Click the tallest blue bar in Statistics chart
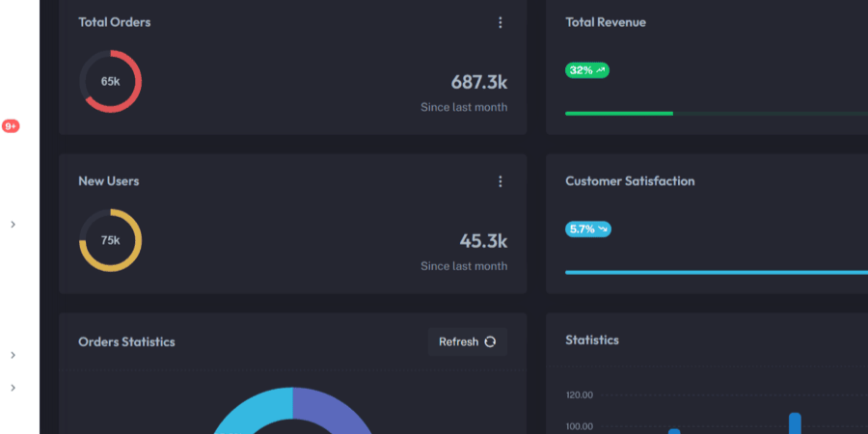868x434 pixels. point(795,423)
